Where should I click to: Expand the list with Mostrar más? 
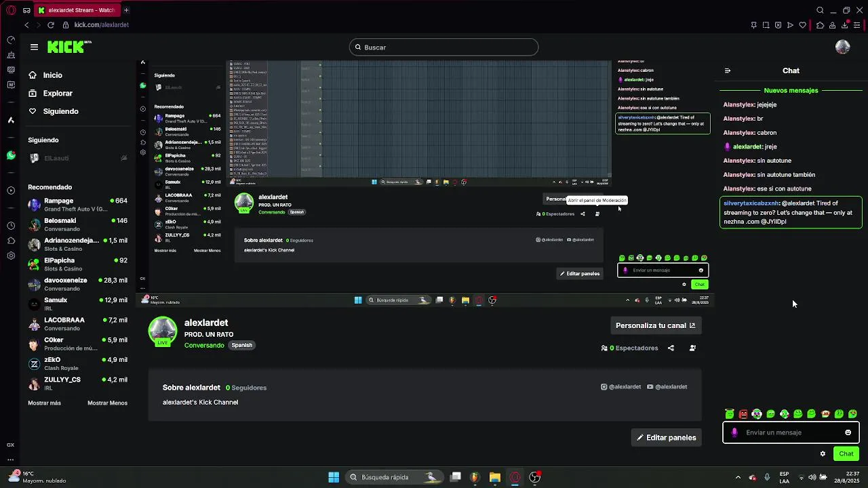pyautogui.click(x=44, y=403)
